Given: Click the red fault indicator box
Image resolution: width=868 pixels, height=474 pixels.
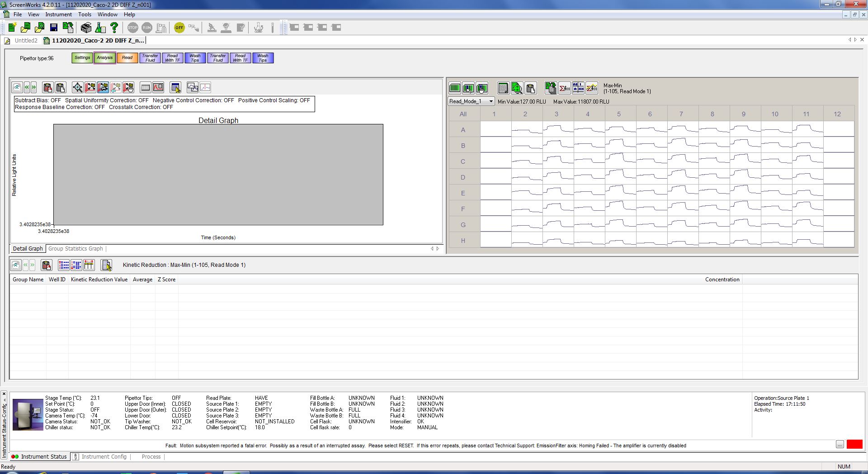Looking at the screenshot, I should click(854, 445).
